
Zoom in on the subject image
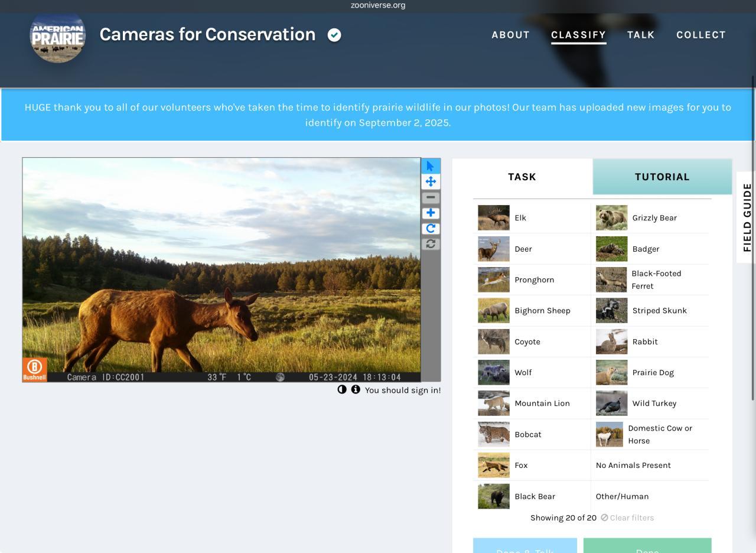[x=431, y=213]
